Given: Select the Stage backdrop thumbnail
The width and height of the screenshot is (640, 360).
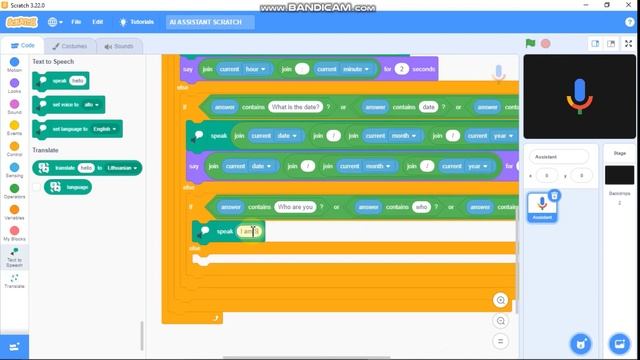Looking at the screenshot, I should [619, 175].
